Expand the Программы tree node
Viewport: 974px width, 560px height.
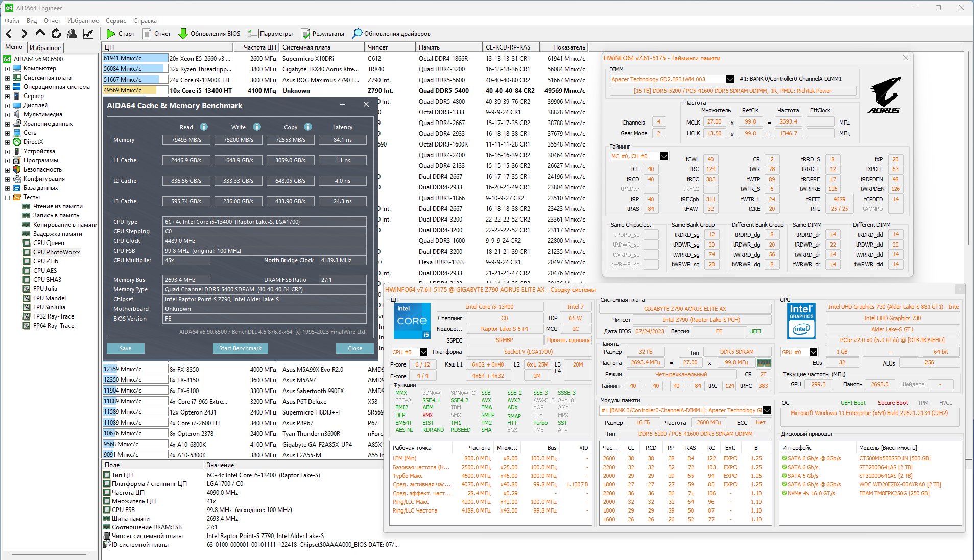coord(7,160)
